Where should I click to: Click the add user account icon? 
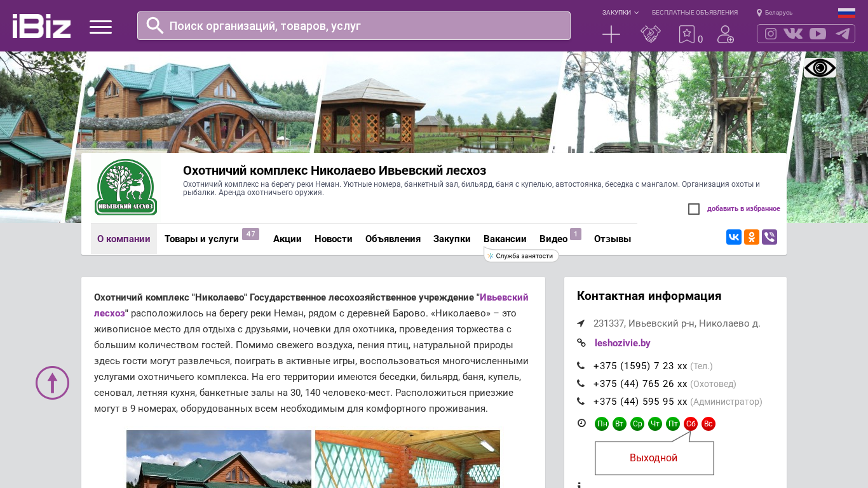pyautogui.click(x=726, y=34)
